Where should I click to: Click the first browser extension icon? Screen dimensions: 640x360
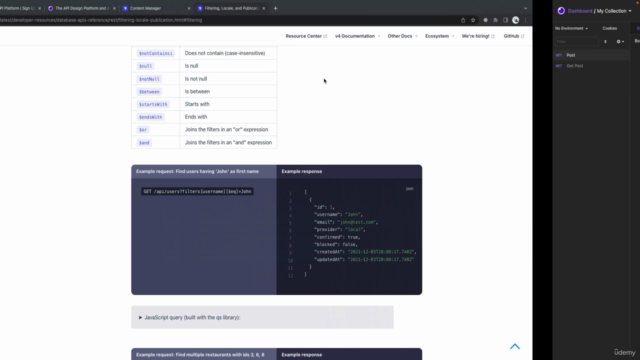pyautogui.click(x=485, y=20)
